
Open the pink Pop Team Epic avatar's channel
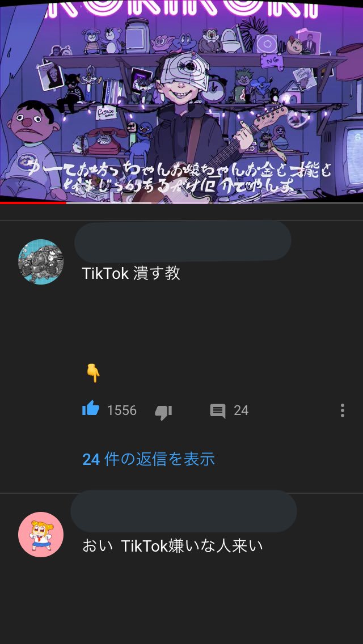(41, 535)
